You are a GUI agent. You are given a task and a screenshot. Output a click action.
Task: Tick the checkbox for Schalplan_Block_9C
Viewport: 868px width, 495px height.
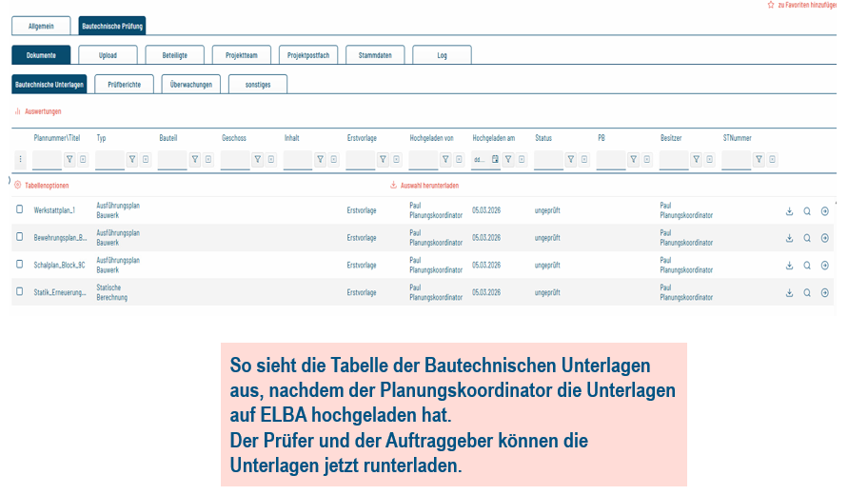coord(19,264)
